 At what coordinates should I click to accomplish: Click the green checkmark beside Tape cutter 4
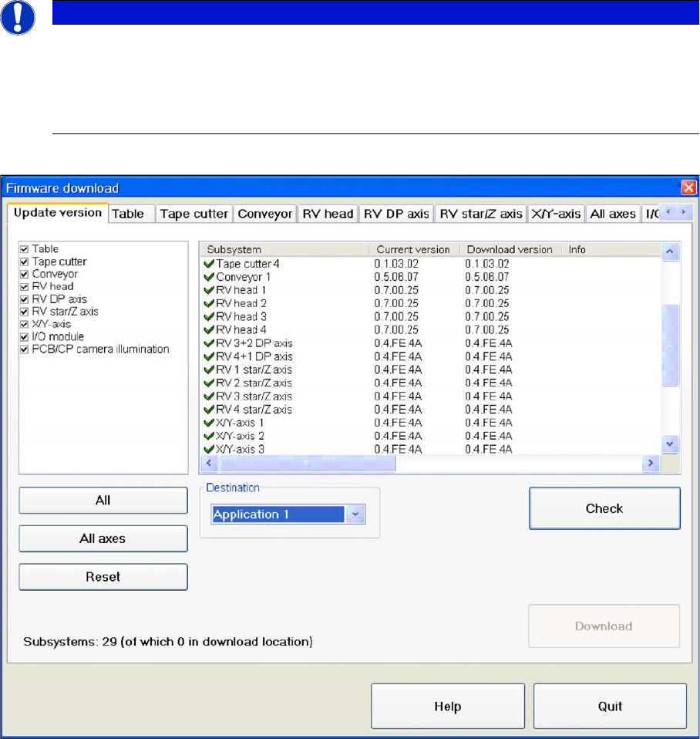(x=209, y=264)
